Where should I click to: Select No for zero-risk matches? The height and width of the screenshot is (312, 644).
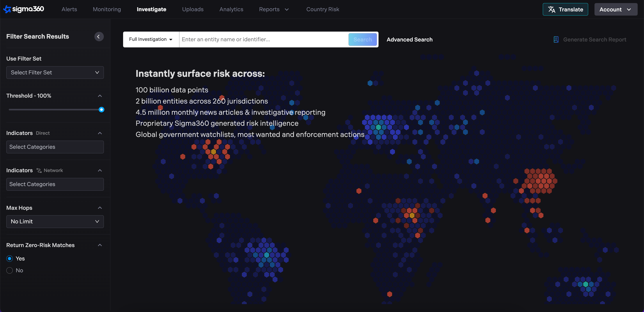pyautogui.click(x=9, y=271)
